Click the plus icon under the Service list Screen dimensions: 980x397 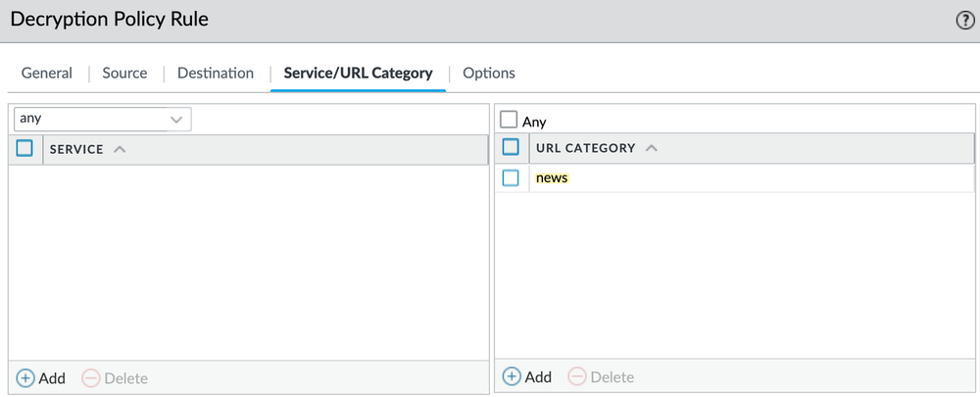pyautogui.click(x=25, y=378)
